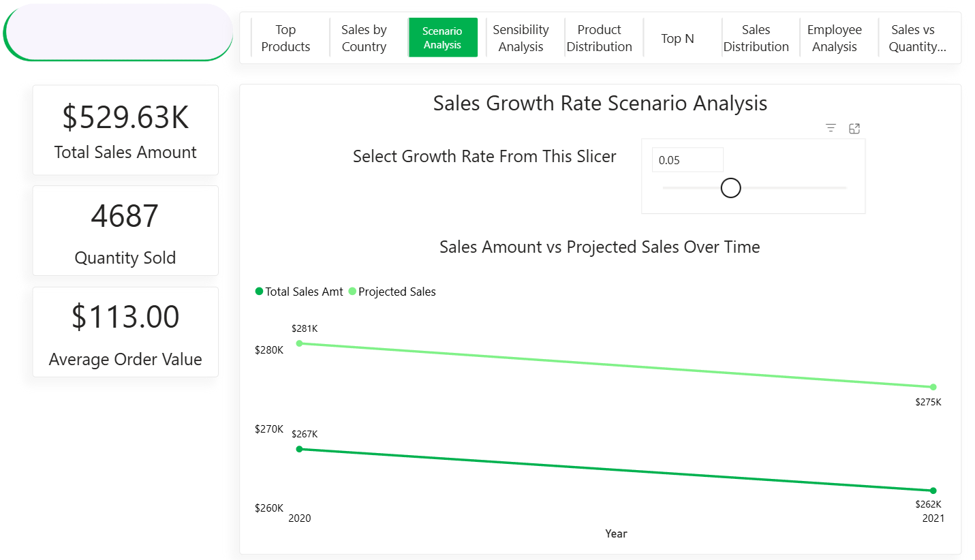Select the dark green Total Sales Amt legend marker
The width and height of the screenshot is (975, 560).
(x=260, y=291)
